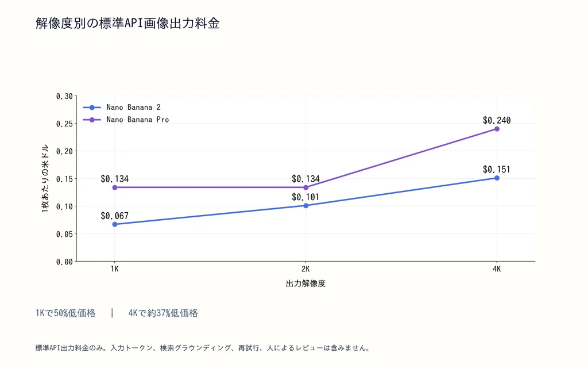588x368 pixels.
Task: Click the blue Nano Banana 2 legend marker
Action: (x=92, y=108)
